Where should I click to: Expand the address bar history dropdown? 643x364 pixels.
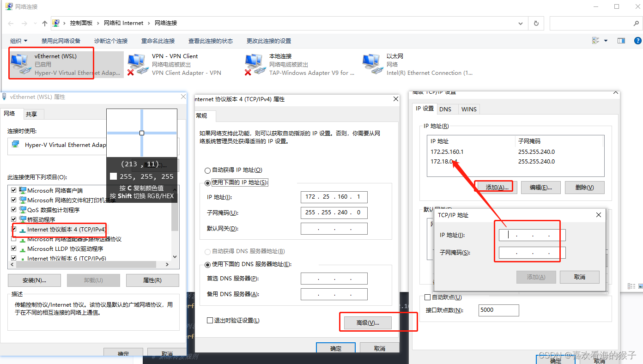coord(521,23)
